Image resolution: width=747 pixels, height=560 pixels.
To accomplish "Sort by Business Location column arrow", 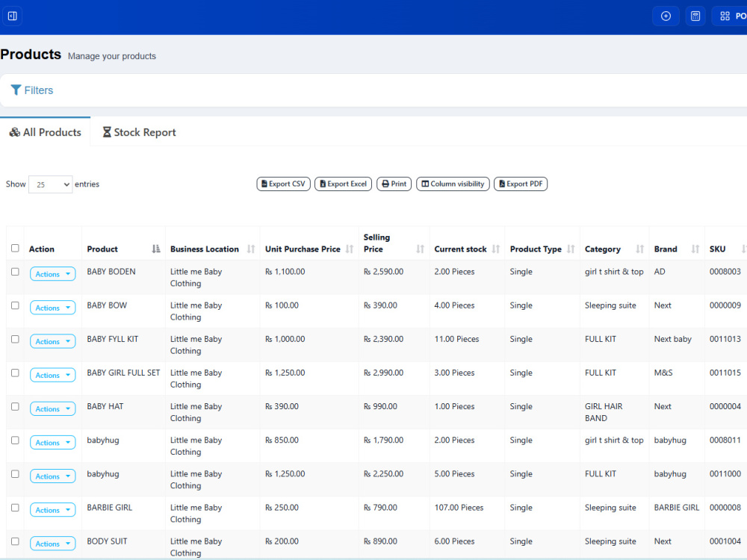I will coord(251,249).
